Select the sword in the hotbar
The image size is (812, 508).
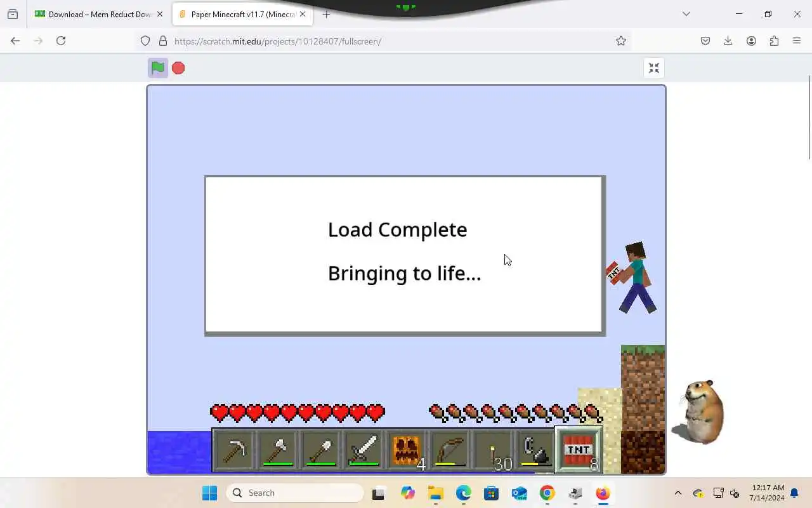click(x=363, y=450)
